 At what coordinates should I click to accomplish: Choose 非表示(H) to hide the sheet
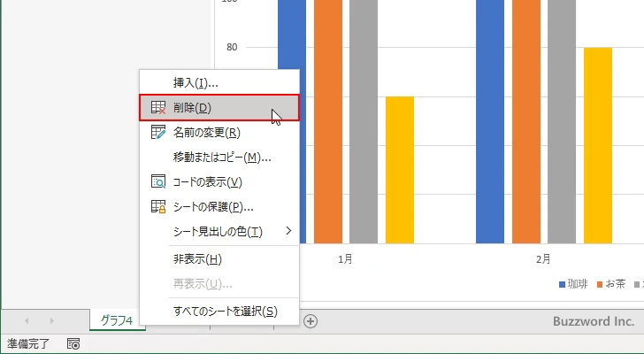219,259
